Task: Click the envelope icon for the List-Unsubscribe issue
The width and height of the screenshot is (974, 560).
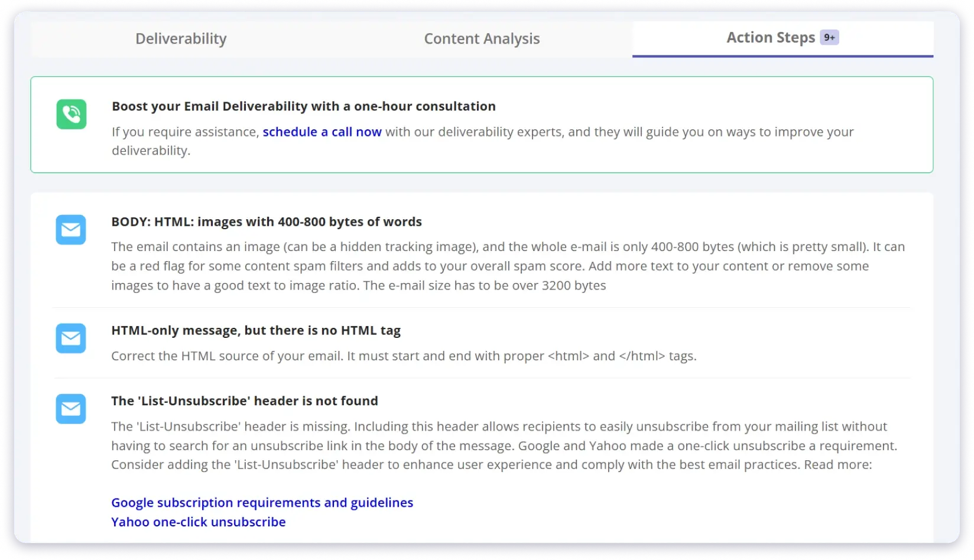Action: [x=71, y=409]
